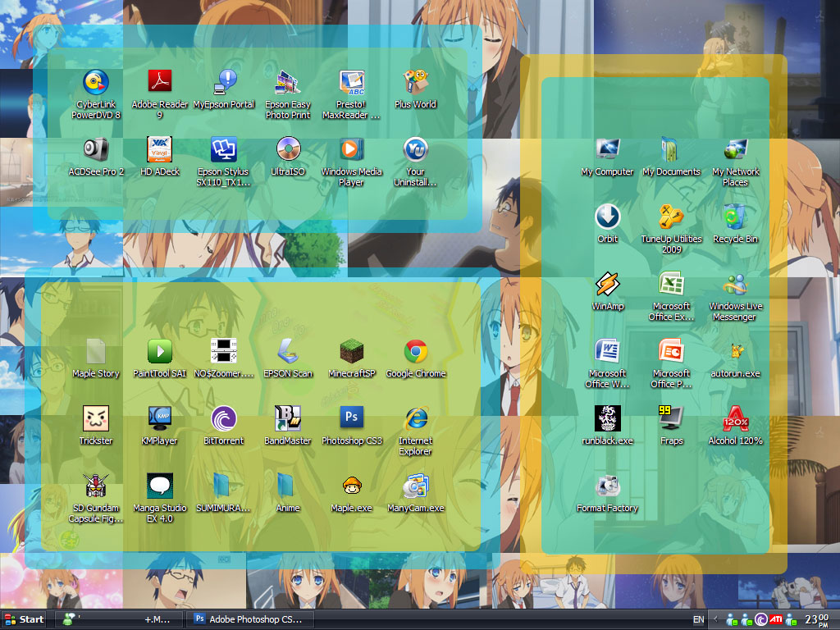Select the SD Gundam Capsule Fighter icon
The height and width of the screenshot is (630, 840).
tap(96, 486)
